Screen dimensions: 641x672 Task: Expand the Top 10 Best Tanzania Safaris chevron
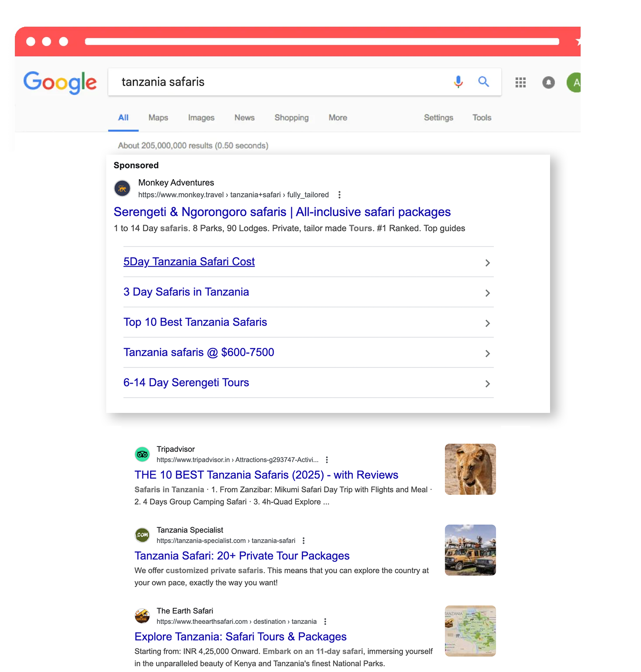487,323
